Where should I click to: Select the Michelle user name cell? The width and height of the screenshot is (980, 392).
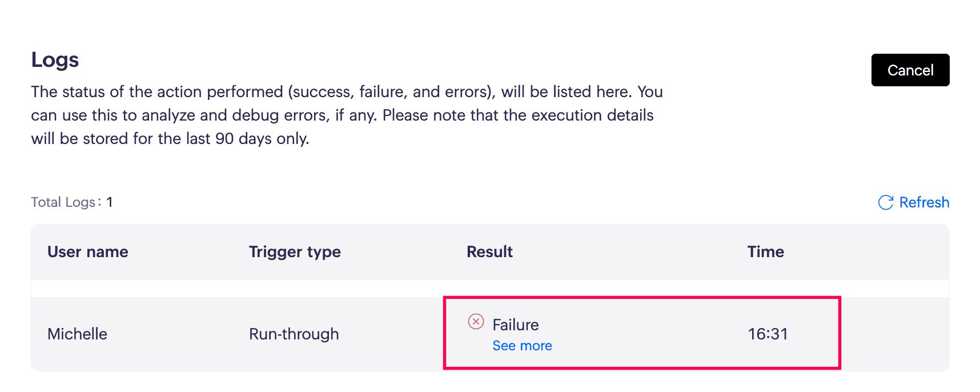tap(77, 334)
